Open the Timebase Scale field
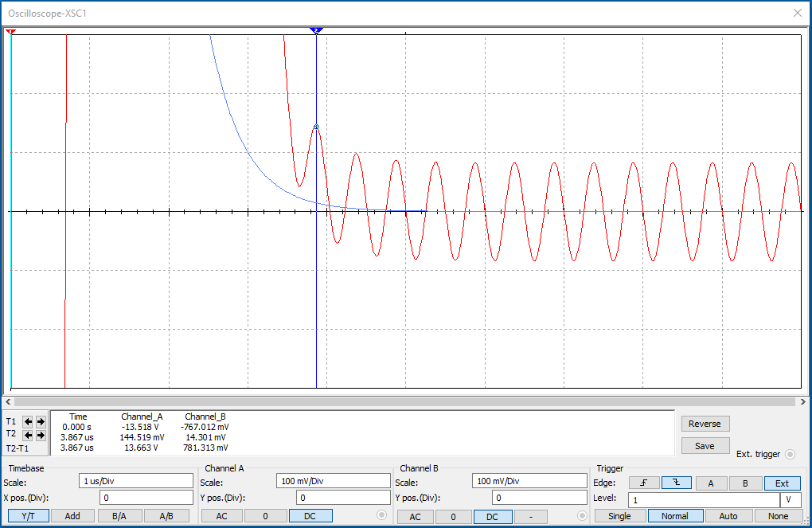Viewport: 812px width, 528px height. point(136,481)
